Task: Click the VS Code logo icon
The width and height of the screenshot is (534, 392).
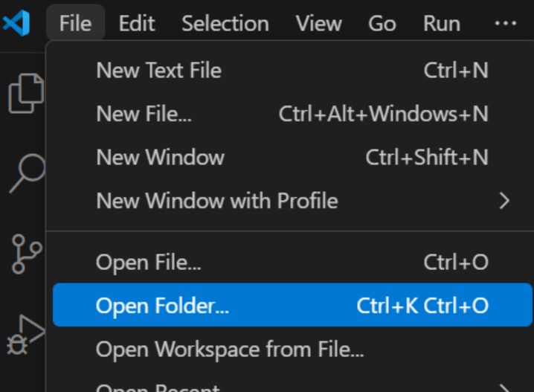Action: pyautogui.click(x=16, y=23)
